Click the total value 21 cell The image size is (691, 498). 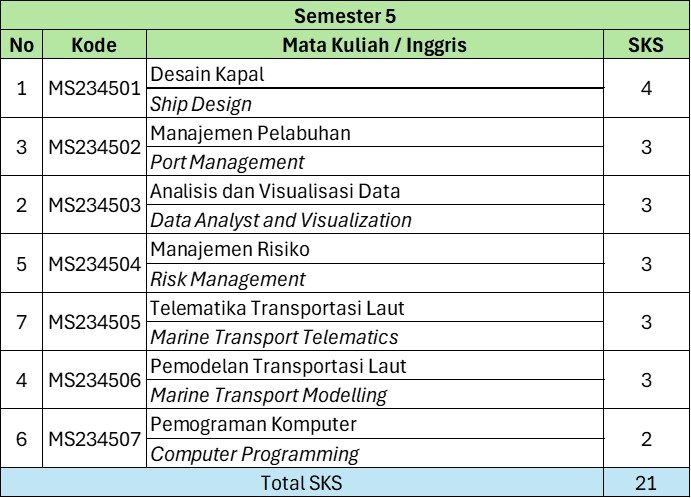(646, 483)
